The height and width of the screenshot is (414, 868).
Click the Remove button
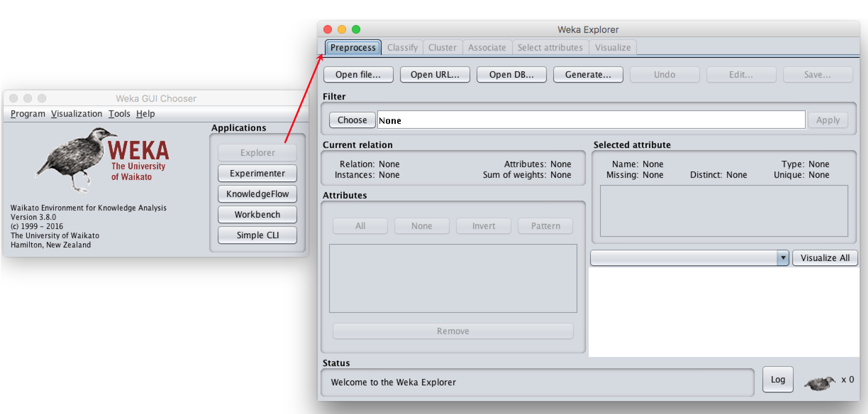(453, 331)
